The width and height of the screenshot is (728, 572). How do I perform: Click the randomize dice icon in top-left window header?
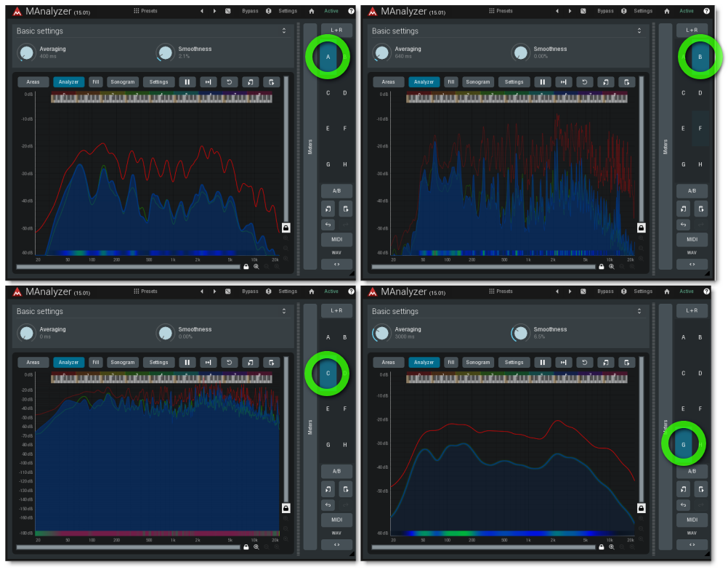(x=228, y=11)
